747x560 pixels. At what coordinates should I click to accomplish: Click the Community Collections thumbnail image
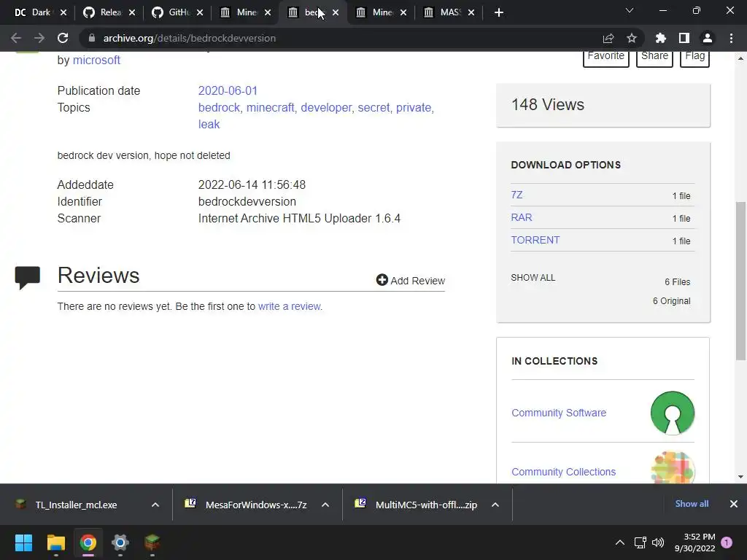tap(672, 467)
